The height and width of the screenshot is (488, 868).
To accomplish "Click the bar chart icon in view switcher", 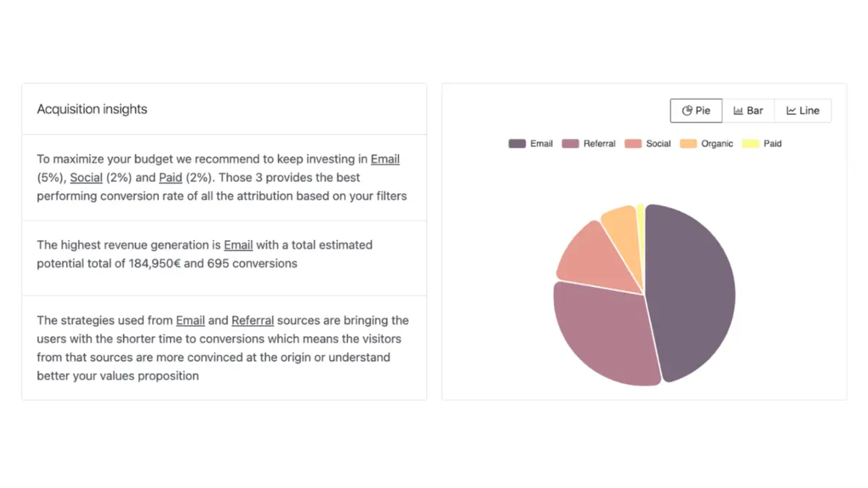I will (739, 111).
